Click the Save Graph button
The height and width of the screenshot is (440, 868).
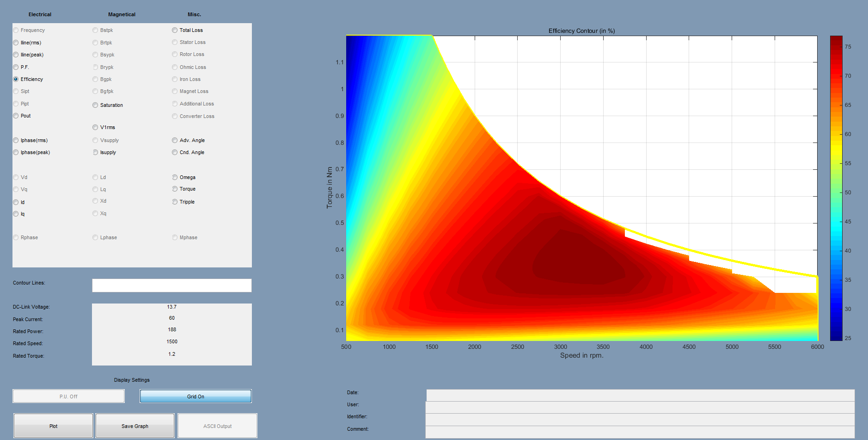coord(135,426)
